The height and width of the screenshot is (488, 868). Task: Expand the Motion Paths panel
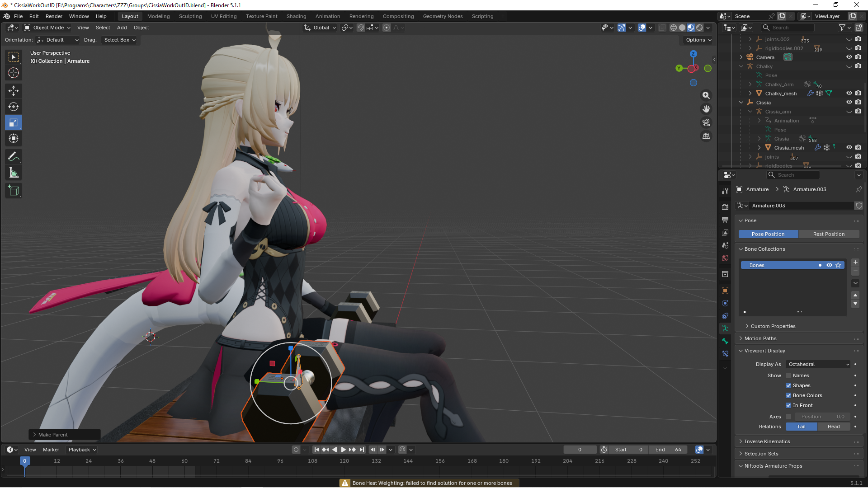pos(760,338)
